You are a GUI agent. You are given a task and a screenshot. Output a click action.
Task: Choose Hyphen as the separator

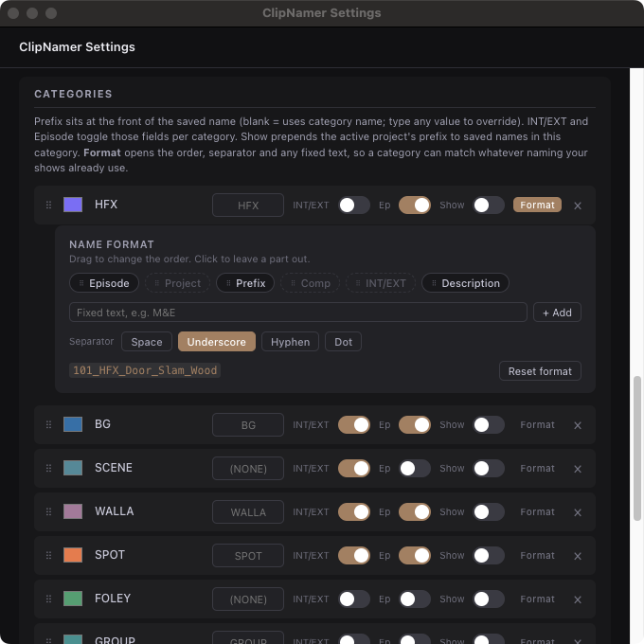(x=290, y=342)
